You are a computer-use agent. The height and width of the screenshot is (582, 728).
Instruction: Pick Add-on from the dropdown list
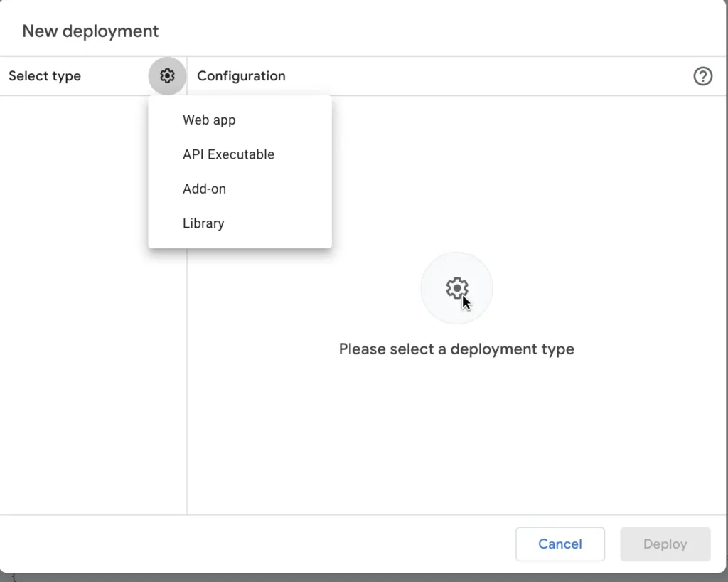click(204, 189)
